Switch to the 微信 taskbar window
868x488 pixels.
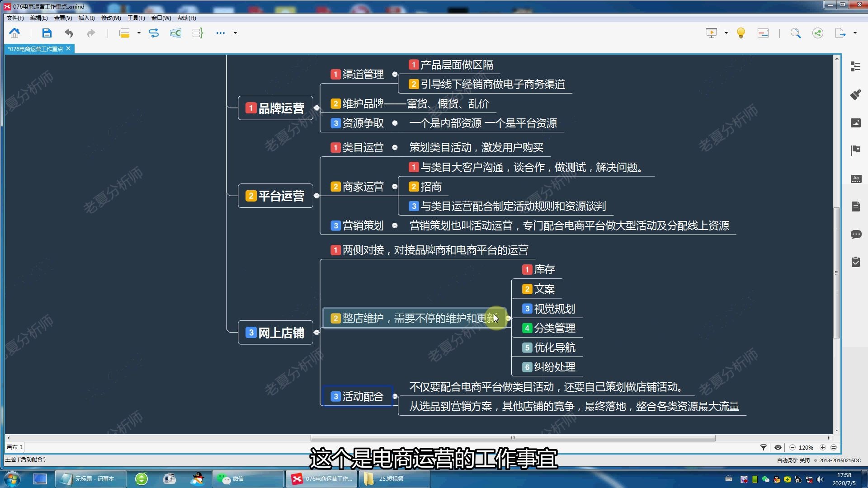coord(248,479)
